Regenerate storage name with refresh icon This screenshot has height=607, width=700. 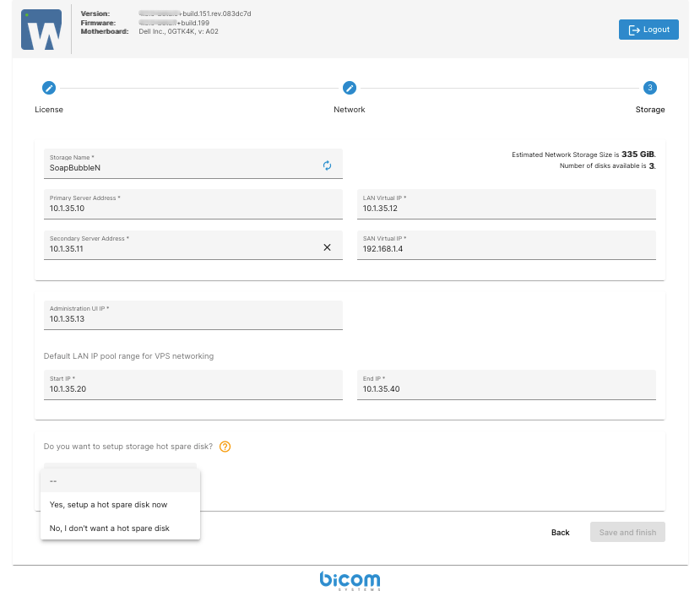coord(328,165)
